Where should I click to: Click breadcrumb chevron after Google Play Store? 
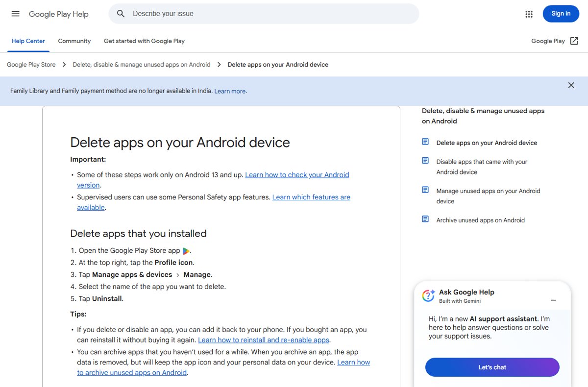coord(64,65)
